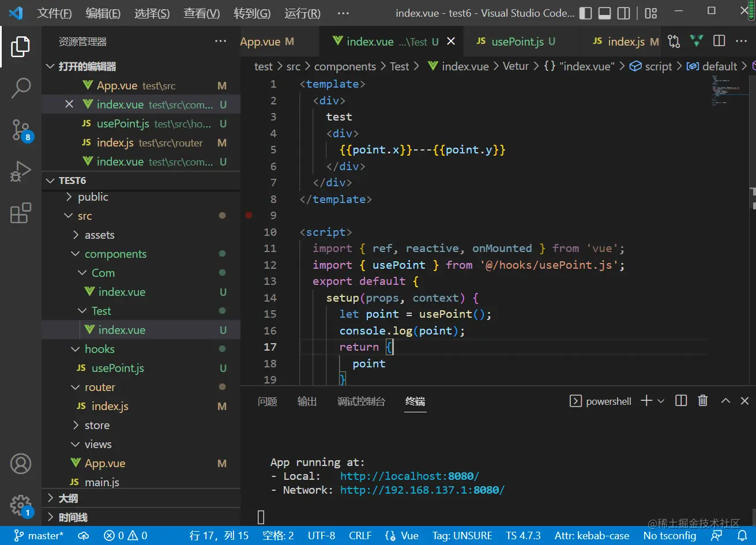Open the 输出 panel tab

(x=307, y=401)
